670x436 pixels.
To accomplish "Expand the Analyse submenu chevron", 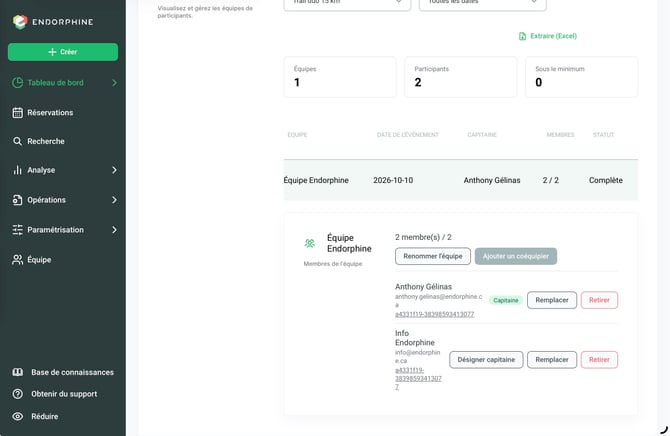I will [x=114, y=170].
